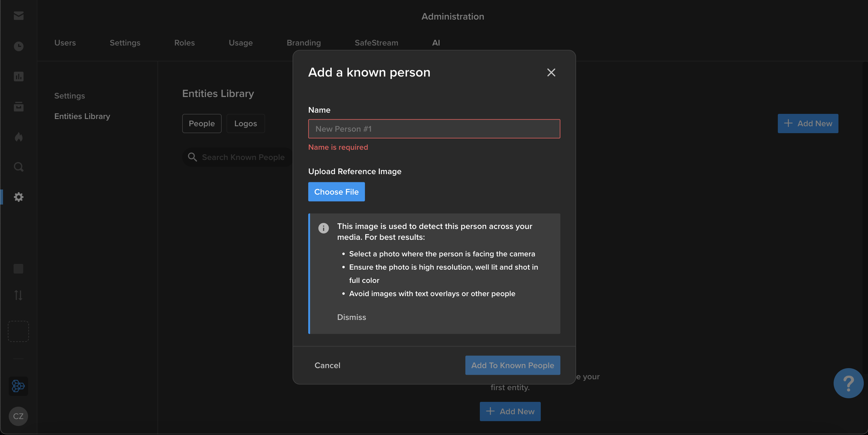Click the info icon in the tip box
The height and width of the screenshot is (435, 868).
pyautogui.click(x=324, y=228)
